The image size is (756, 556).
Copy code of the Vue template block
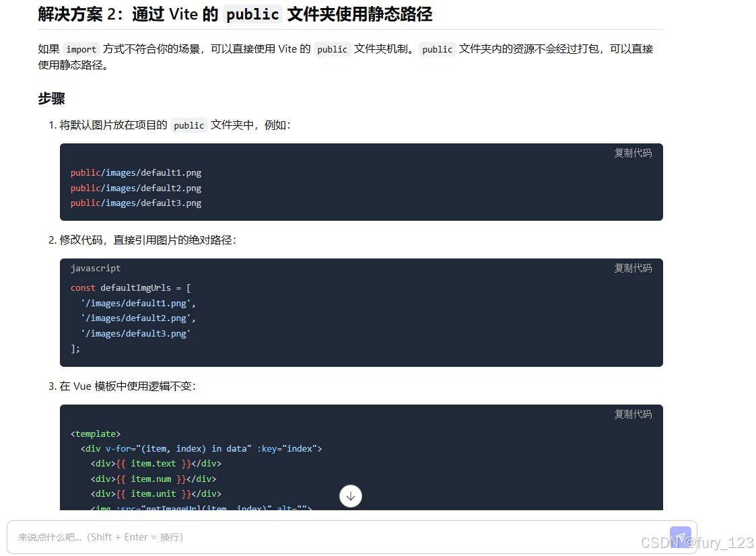tap(633, 414)
